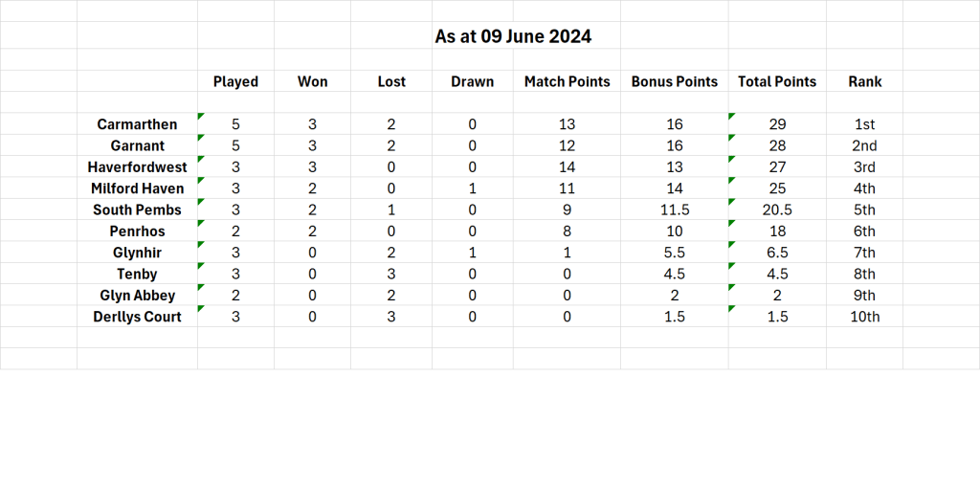Screen dimensions: 980x486
Task: Select the Glyn Abbey team name cell
Action: coord(137,296)
